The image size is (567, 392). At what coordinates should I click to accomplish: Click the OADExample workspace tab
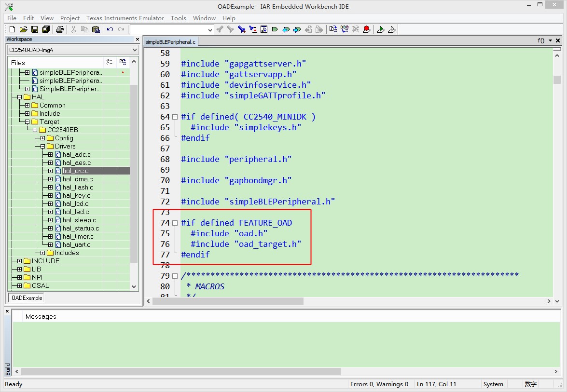pyautogui.click(x=27, y=298)
